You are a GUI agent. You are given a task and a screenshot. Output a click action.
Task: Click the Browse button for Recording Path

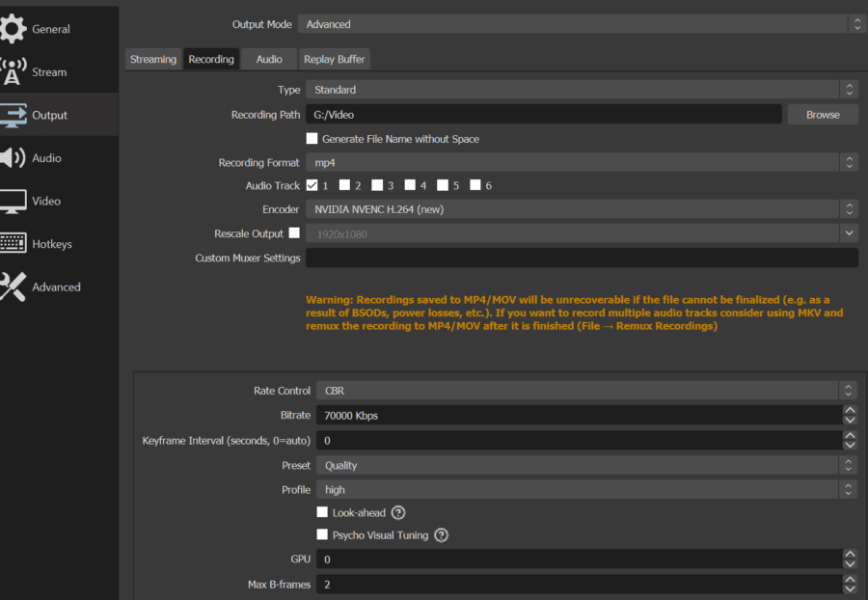pos(823,114)
